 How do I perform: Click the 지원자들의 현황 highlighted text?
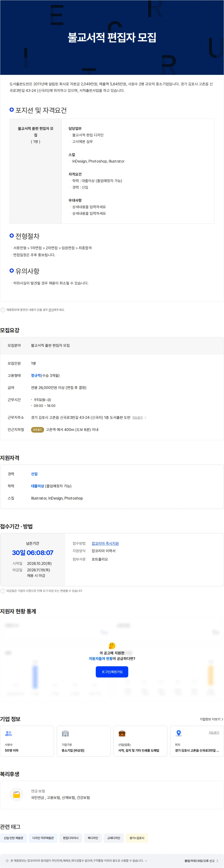(x=101, y=658)
